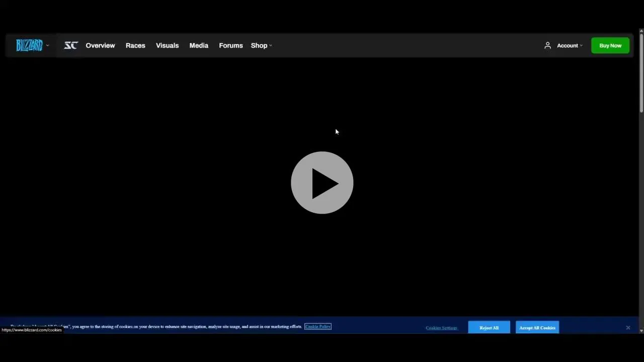This screenshot has width=644, height=362.
Task: Open the Media page
Action: (199, 45)
